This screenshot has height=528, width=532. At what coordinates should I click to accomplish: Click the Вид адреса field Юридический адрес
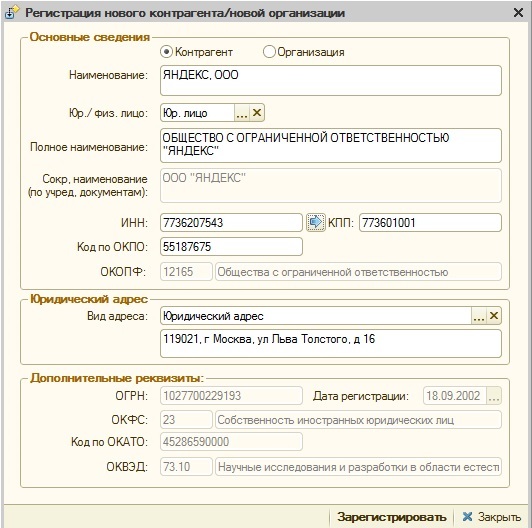[x=316, y=316]
